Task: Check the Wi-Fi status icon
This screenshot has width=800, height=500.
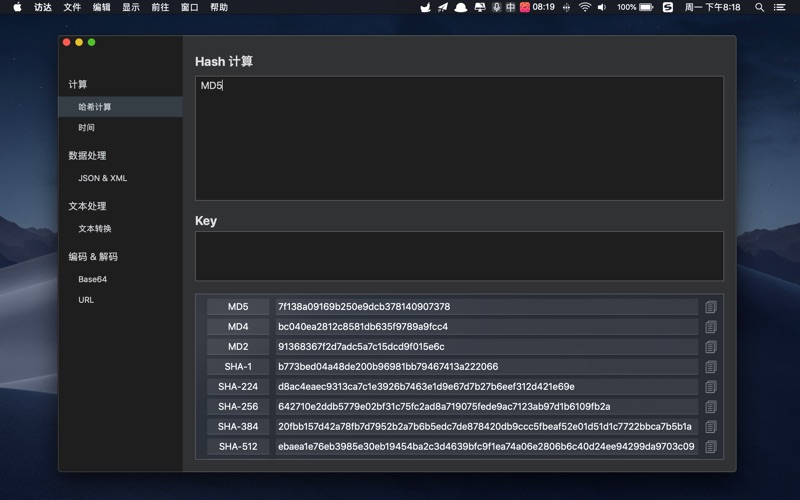Action: [585, 7]
